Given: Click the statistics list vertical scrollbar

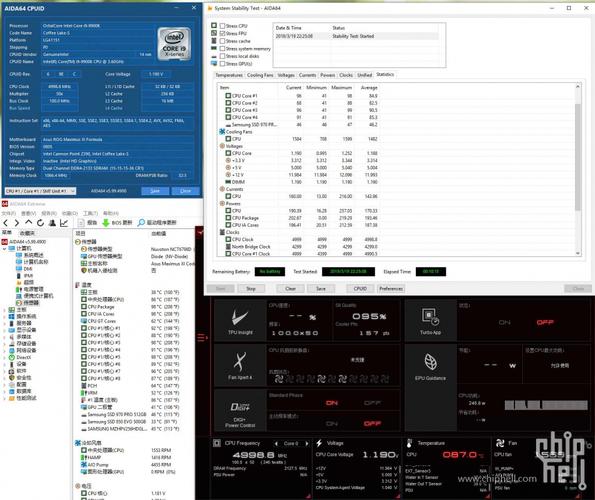Looking at the screenshot, I should click(x=578, y=157).
